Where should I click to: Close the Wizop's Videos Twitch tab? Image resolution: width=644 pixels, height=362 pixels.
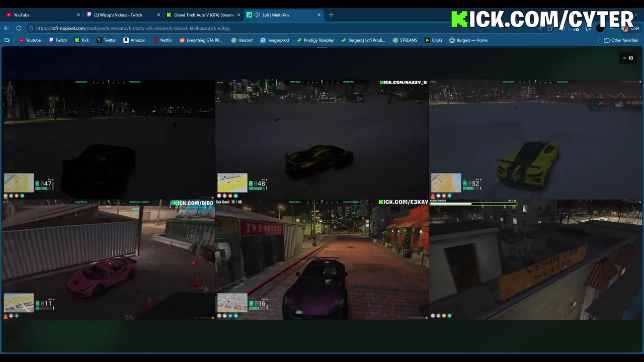pos(159,15)
